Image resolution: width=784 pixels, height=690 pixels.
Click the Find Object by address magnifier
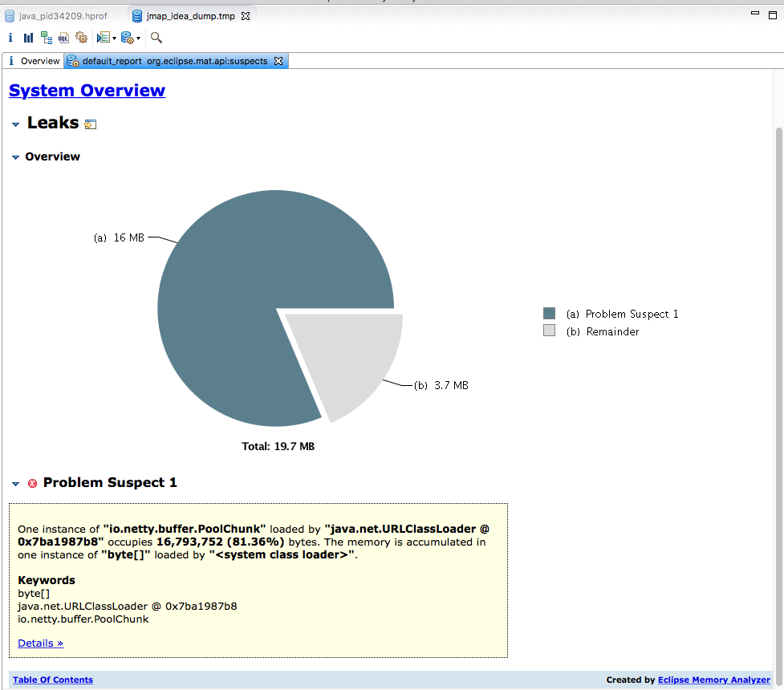(x=156, y=38)
